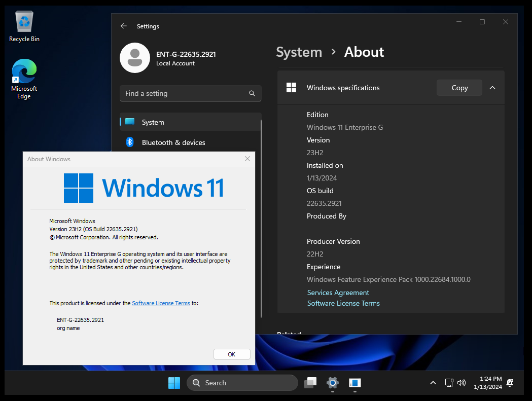Click the Settings sidebar scrollbar
The width and height of the screenshot is (532, 401).
click(261, 219)
